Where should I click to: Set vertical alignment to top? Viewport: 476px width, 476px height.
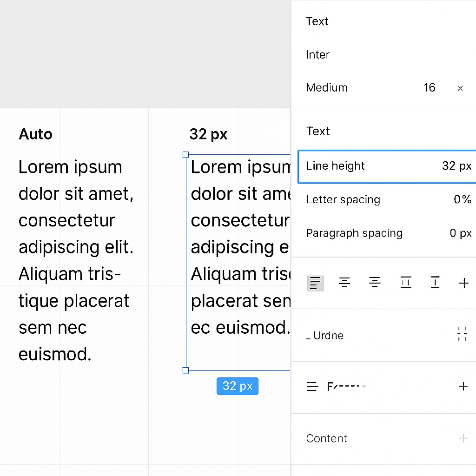[x=435, y=283]
